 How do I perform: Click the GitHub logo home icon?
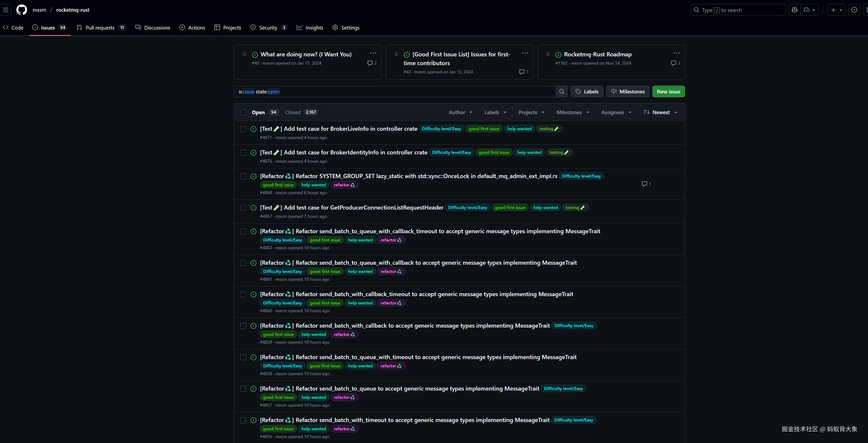click(21, 10)
